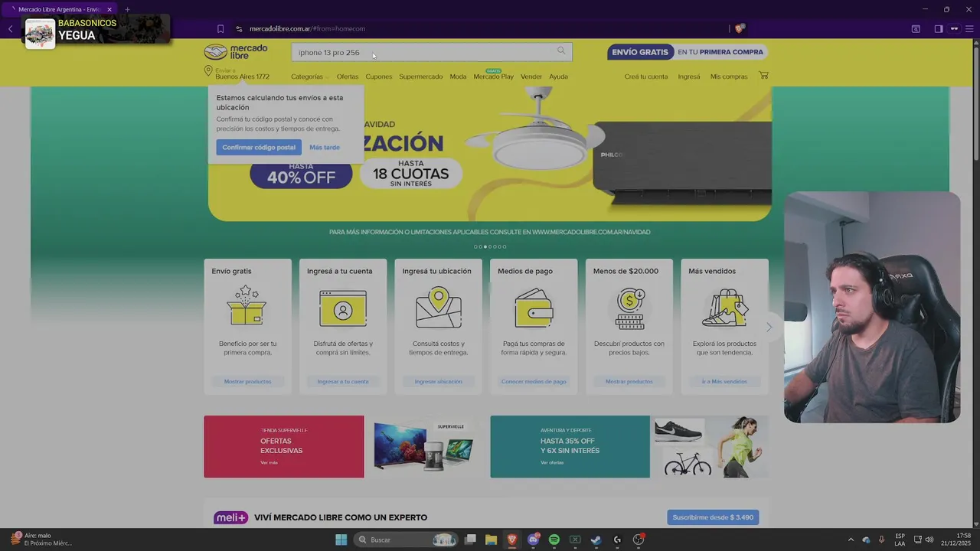
Task: Open Brave hamburger menu
Action: coord(969,28)
